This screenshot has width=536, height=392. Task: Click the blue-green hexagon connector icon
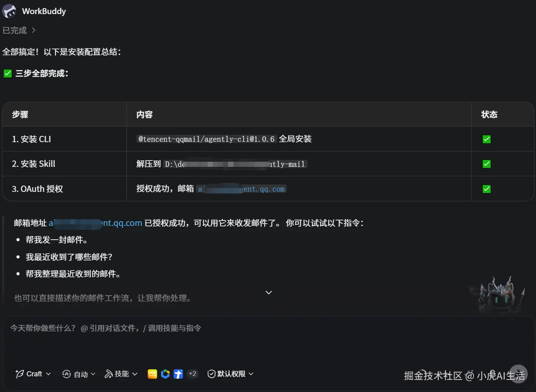click(x=165, y=374)
